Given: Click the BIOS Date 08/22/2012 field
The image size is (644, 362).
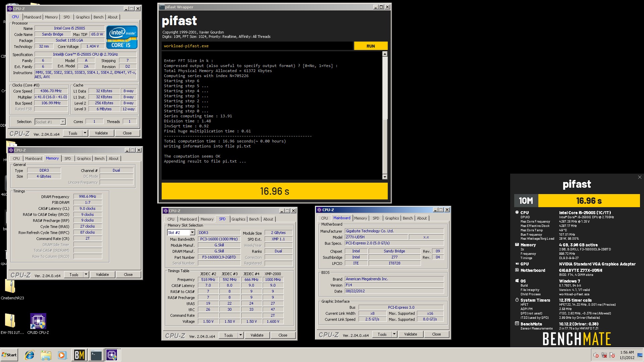Looking at the screenshot, I should tap(394, 291).
